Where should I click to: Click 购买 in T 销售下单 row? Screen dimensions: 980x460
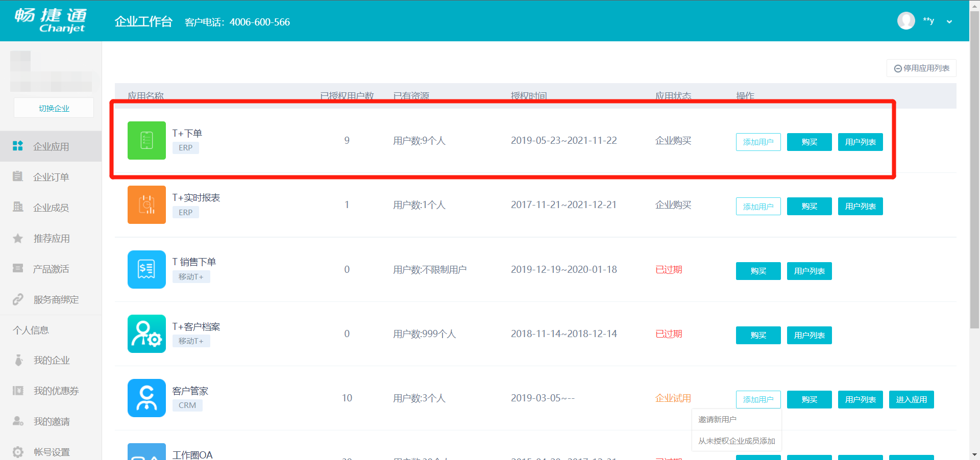758,271
